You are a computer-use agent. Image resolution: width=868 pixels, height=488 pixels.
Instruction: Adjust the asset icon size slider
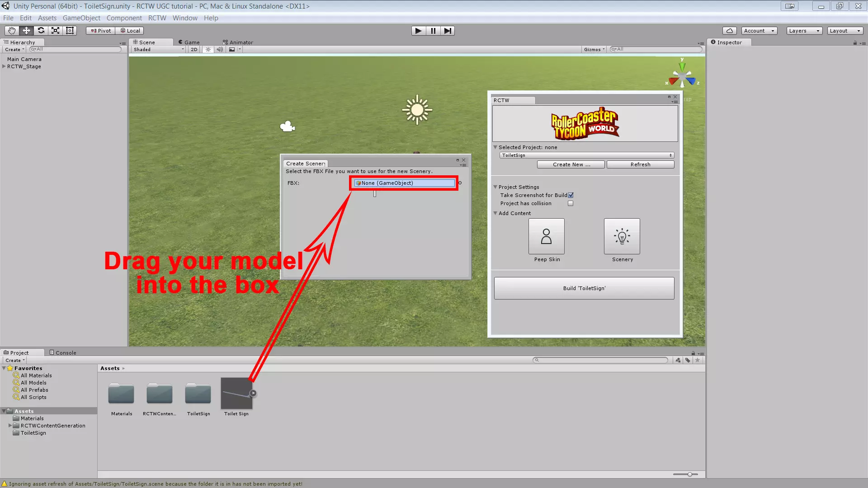click(x=689, y=474)
